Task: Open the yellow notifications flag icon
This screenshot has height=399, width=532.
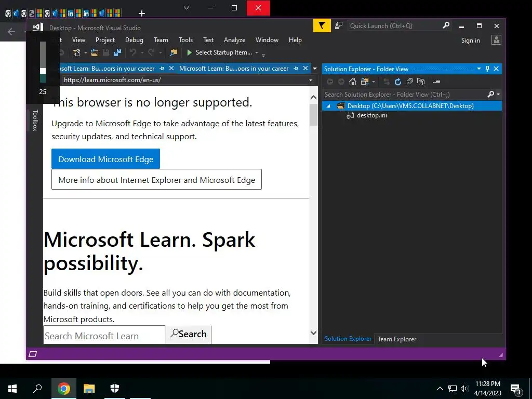Action: (x=322, y=26)
